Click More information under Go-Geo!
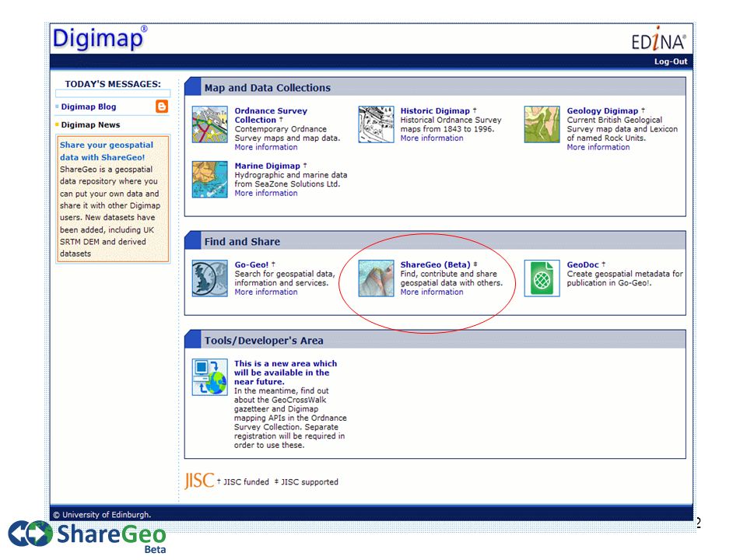747x560 pixels. (x=266, y=292)
